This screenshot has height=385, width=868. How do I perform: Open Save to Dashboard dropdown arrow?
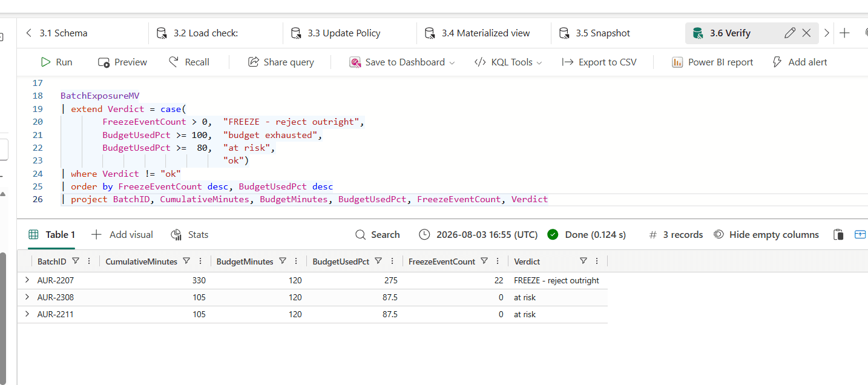point(451,62)
